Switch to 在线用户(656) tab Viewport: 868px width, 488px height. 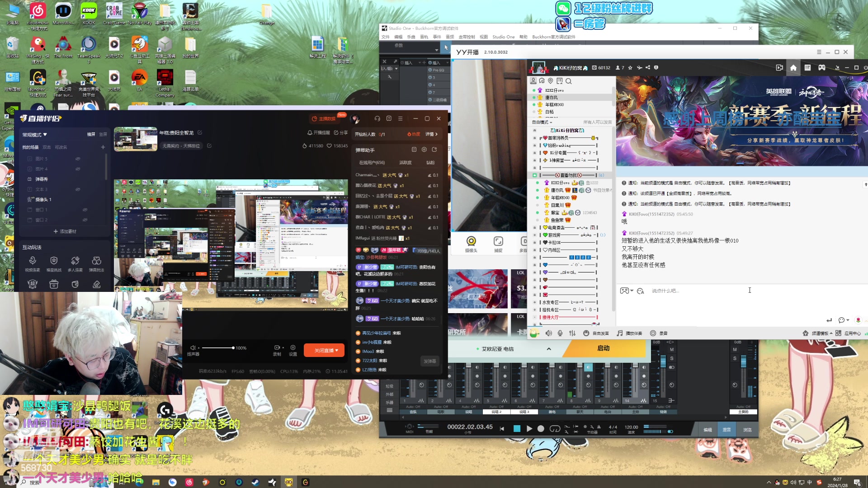[x=372, y=163]
